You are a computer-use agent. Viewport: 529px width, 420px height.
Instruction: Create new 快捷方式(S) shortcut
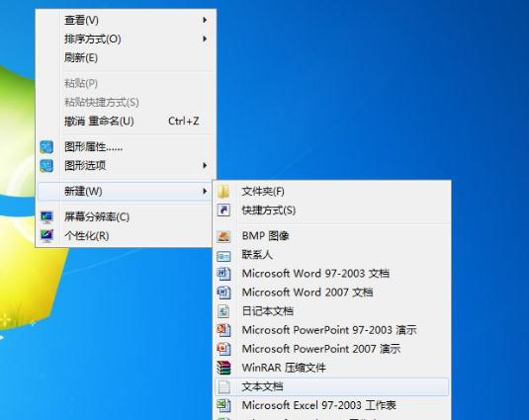[332, 210]
